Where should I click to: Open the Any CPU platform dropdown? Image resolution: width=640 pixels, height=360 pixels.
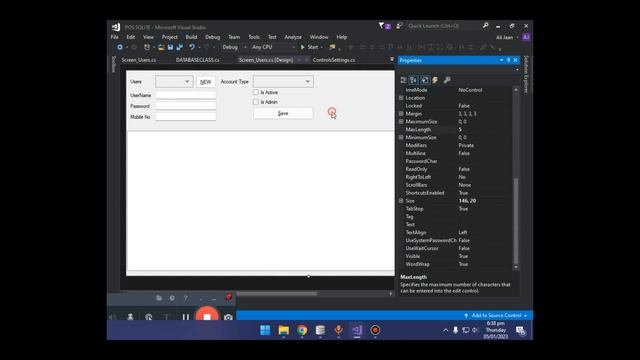click(x=273, y=47)
